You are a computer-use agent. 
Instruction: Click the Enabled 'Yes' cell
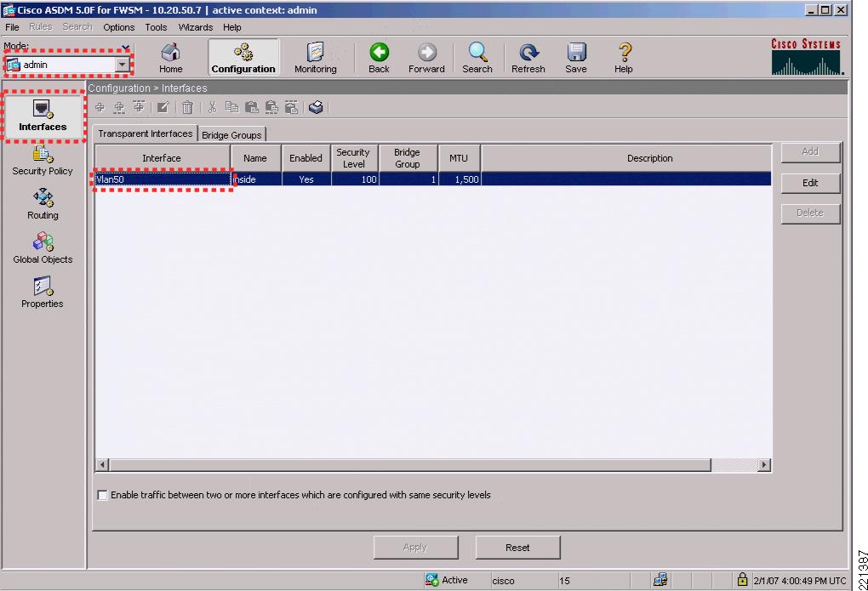click(x=306, y=179)
